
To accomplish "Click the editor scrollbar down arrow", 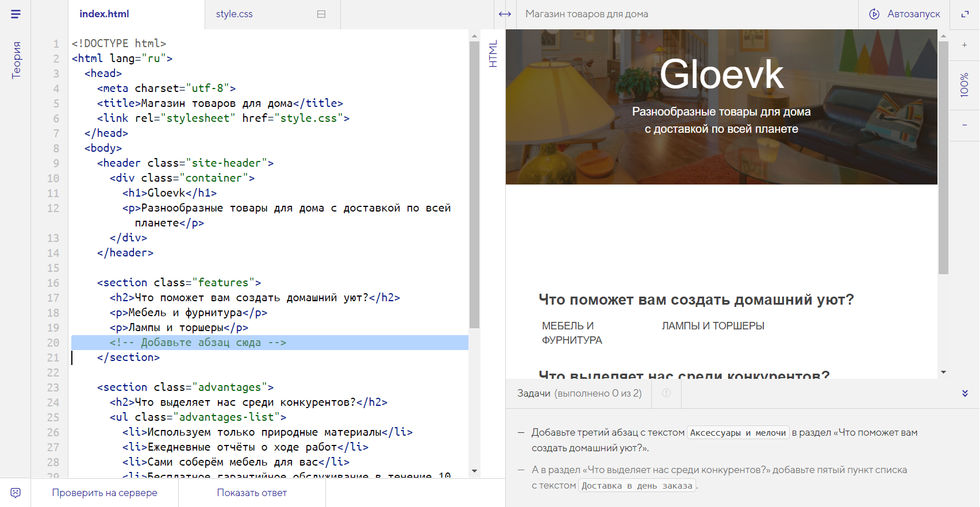I will click(474, 471).
